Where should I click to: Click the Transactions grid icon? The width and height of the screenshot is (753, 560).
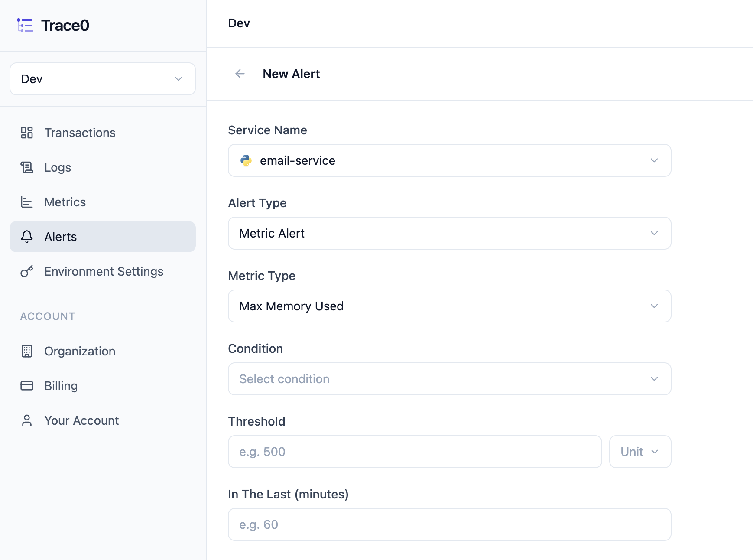pyautogui.click(x=27, y=133)
